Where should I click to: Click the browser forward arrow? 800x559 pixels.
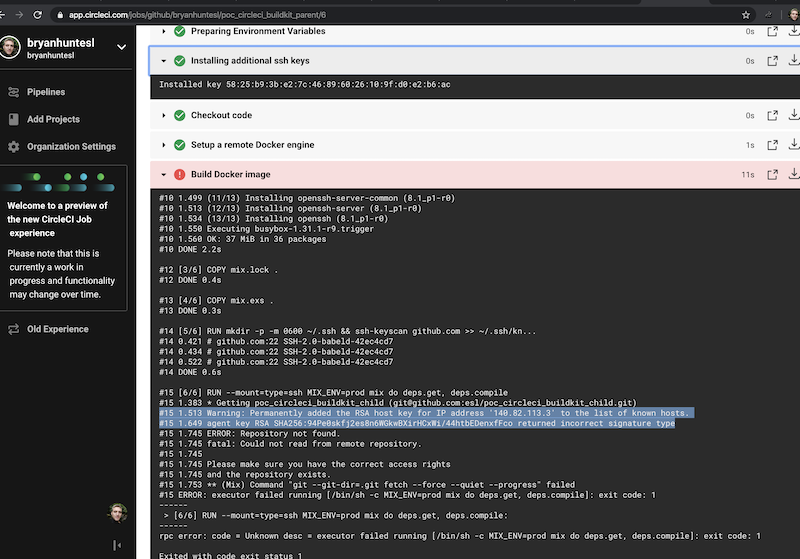pos(19,15)
